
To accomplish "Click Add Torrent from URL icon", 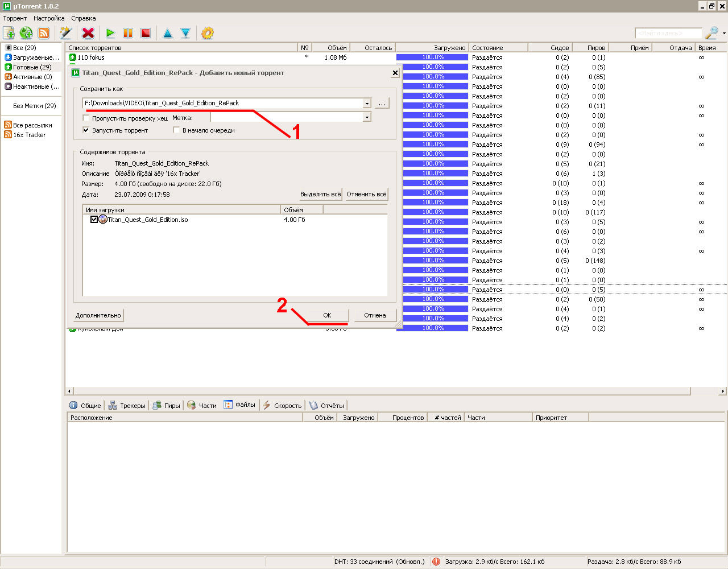I will point(26,33).
